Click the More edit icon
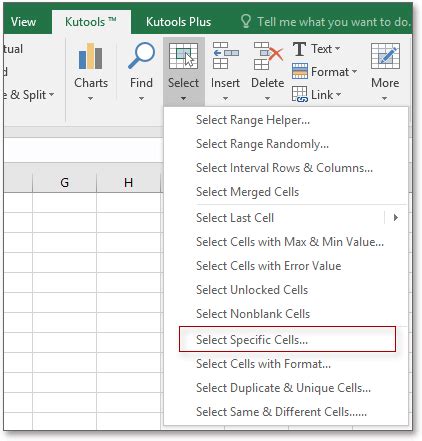This screenshot has height=441, width=422. tap(385, 56)
